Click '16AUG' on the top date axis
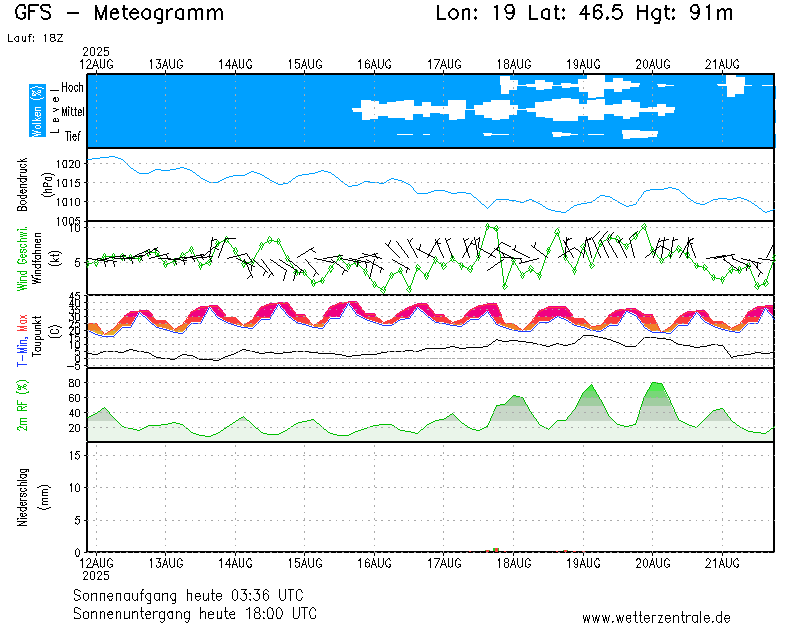 (374, 64)
